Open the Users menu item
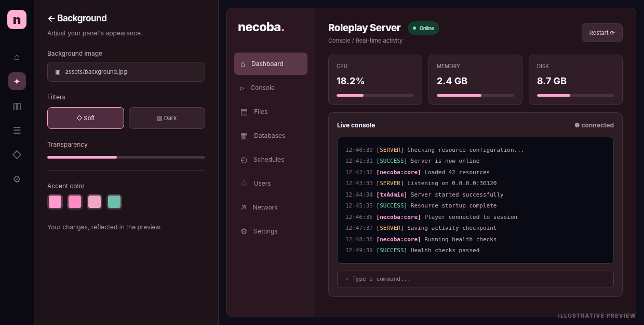 tap(271, 184)
